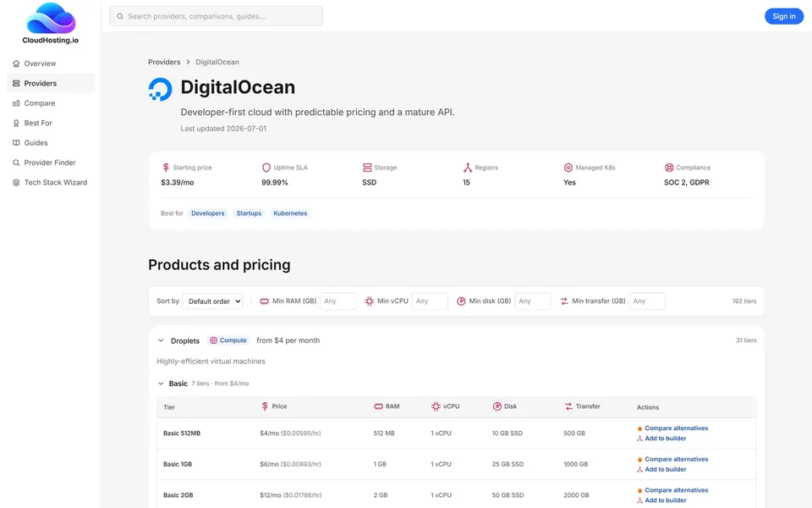Viewport: 812px width, 508px height.
Task: Click the CloudHosting.io logo
Action: point(51,24)
